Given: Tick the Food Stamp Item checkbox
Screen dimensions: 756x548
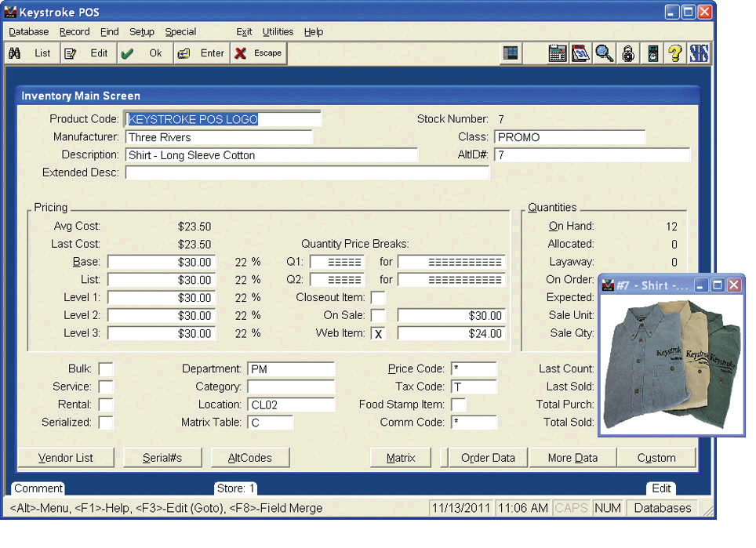Looking at the screenshot, I should pyautogui.click(x=458, y=405).
